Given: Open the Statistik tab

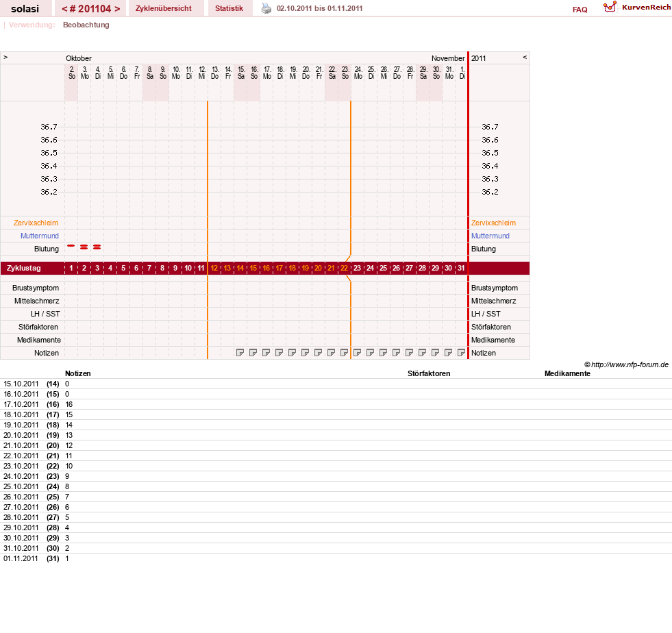Looking at the screenshot, I should point(229,8).
